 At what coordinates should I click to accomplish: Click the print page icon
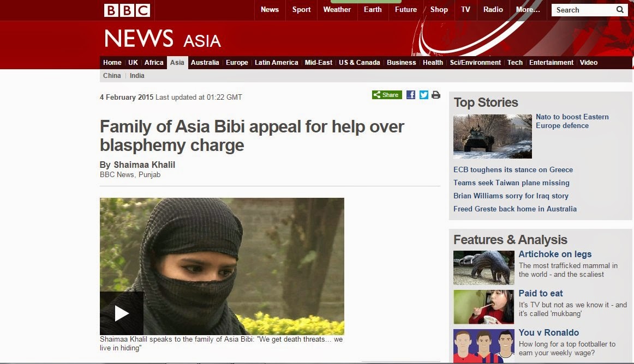436,95
